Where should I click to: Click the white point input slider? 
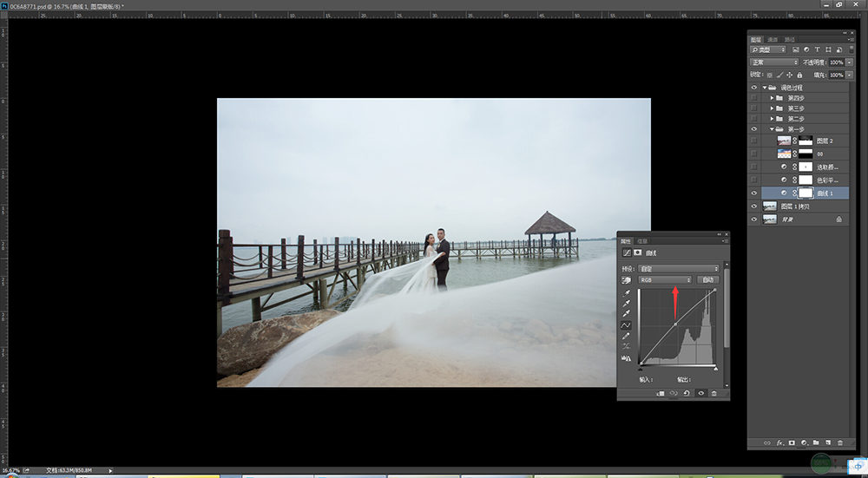coord(716,368)
